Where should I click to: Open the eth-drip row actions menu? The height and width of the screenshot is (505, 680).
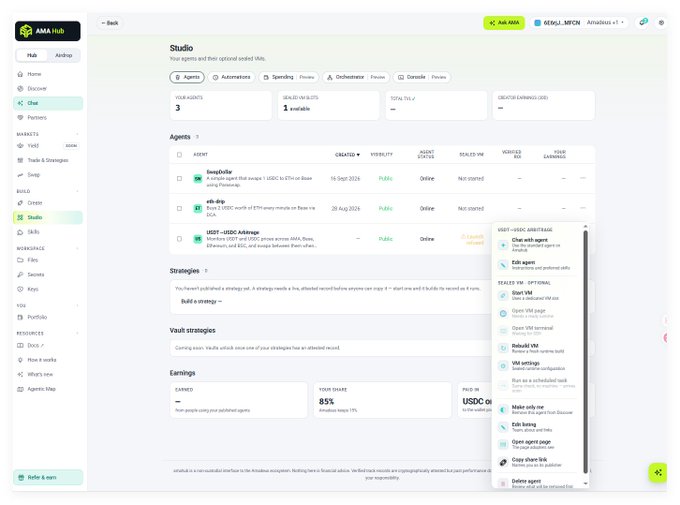pyautogui.click(x=583, y=208)
